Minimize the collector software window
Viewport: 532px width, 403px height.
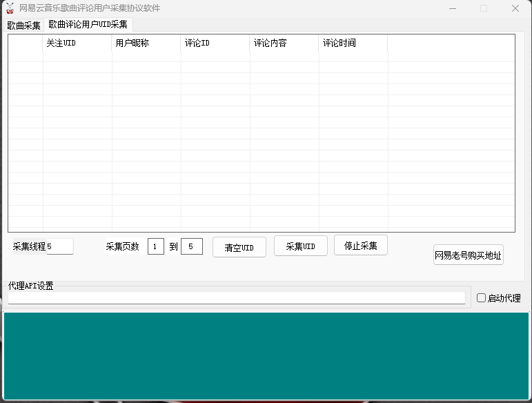pyautogui.click(x=452, y=8)
